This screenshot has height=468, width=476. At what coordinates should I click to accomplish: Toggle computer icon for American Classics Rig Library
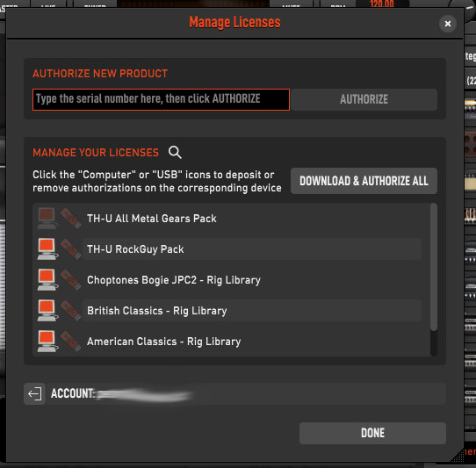47,342
